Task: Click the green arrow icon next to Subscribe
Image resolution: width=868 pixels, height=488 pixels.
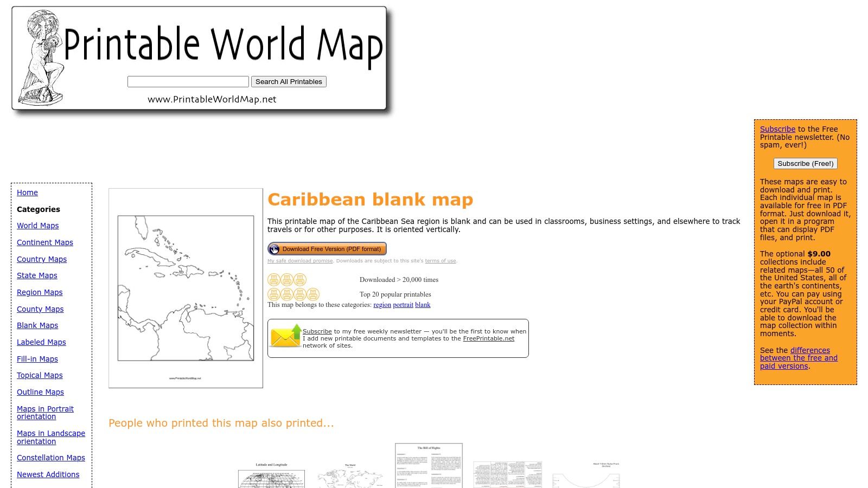Action: tap(297, 330)
